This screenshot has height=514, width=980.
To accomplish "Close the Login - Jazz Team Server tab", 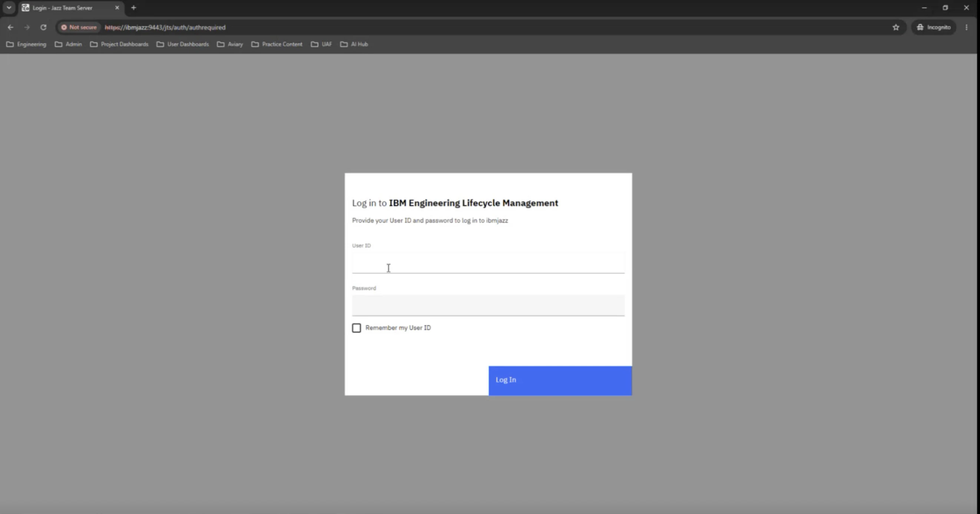I will [x=117, y=8].
